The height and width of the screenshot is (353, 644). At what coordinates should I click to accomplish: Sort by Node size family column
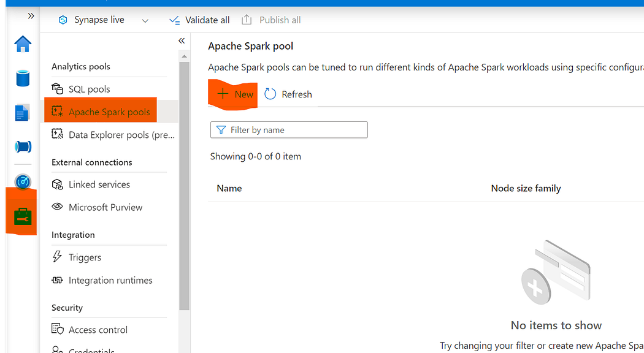click(526, 188)
